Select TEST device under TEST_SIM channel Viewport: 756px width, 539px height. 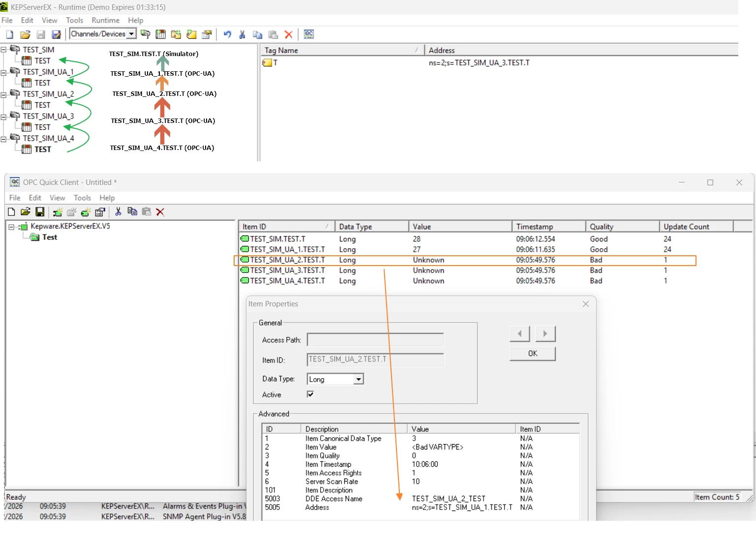tap(42, 60)
